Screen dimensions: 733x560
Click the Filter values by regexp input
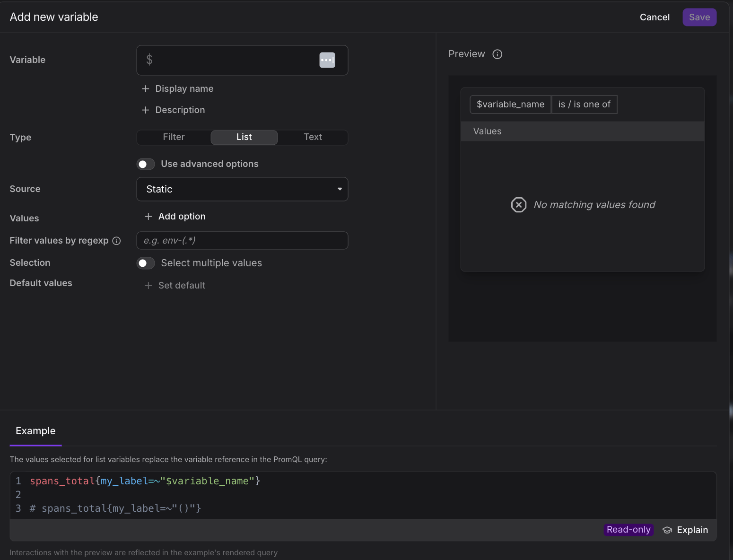242,241
